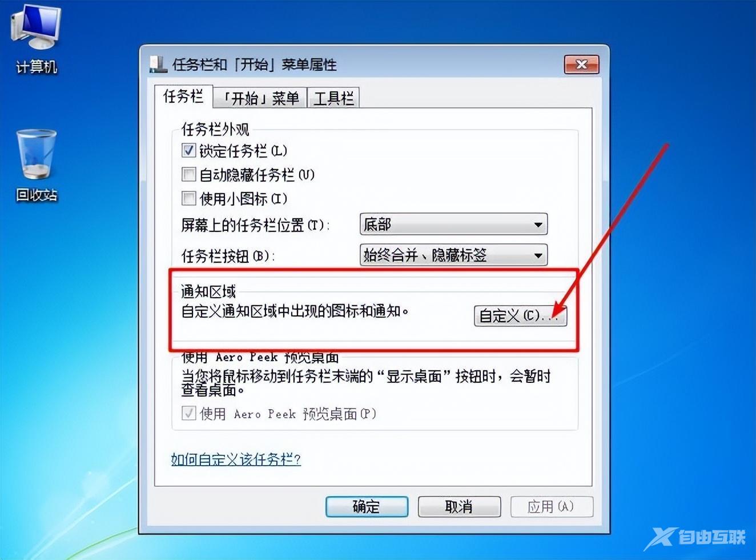Tick the 使用小图标 checkbox
756x560 pixels.
(x=188, y=198)
